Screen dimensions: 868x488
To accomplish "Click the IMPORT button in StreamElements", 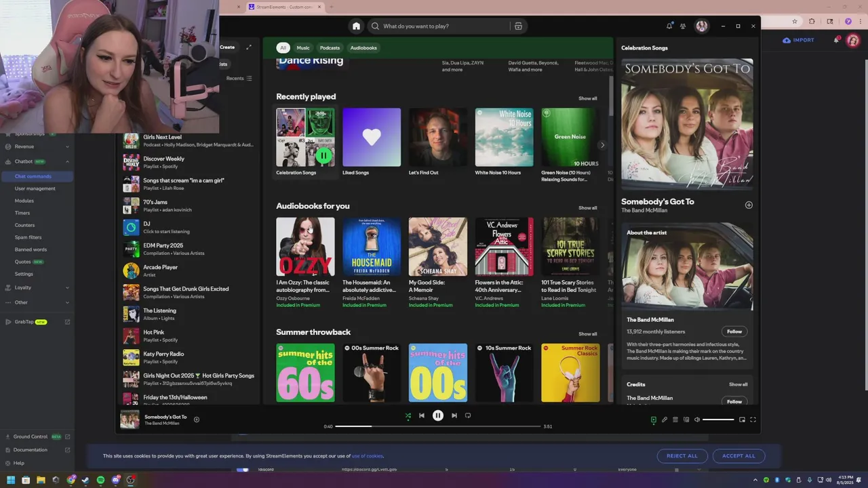I will point(798,40).
